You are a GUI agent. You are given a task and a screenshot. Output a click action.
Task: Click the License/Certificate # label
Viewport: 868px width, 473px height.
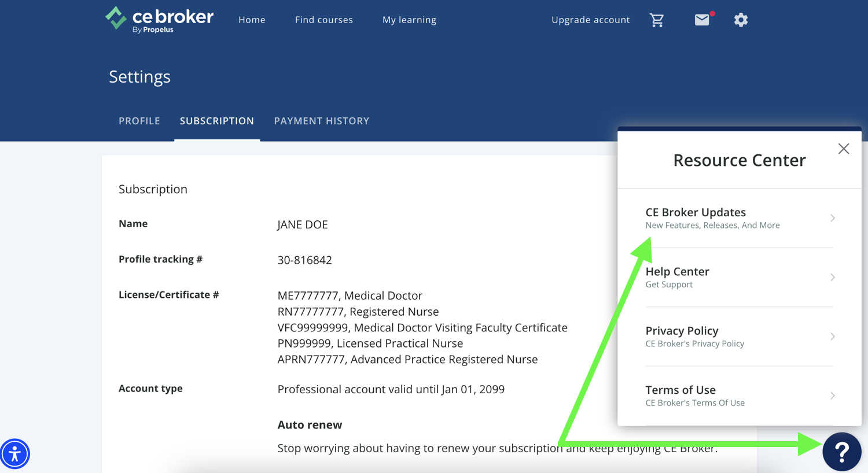tap(168, 295)
